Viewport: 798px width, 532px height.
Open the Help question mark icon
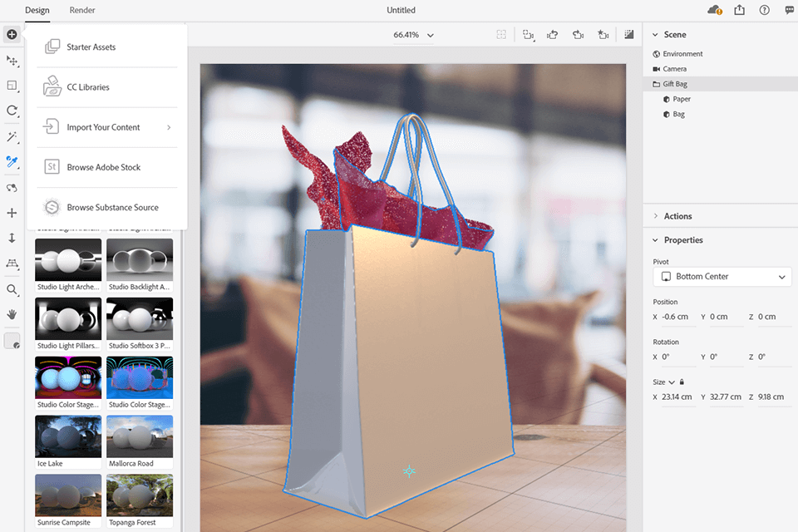[x=765, y=10]
